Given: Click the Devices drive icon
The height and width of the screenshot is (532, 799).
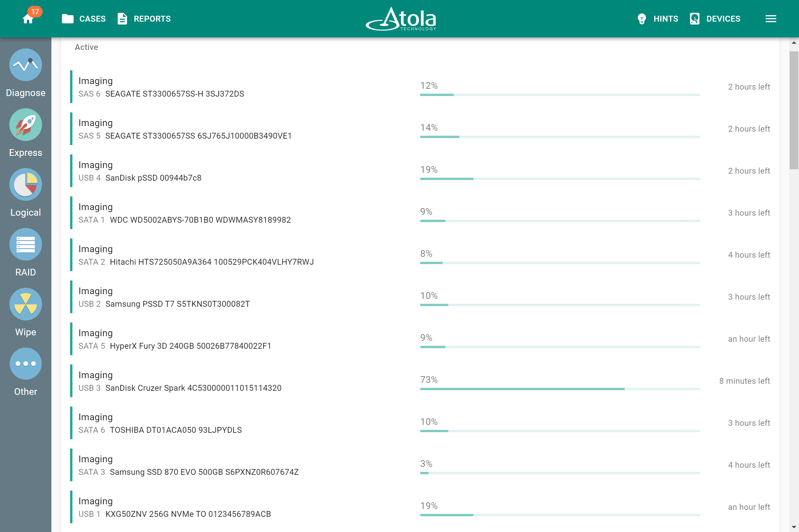Looking at the screenshot, I should click(x=694, y=19).
